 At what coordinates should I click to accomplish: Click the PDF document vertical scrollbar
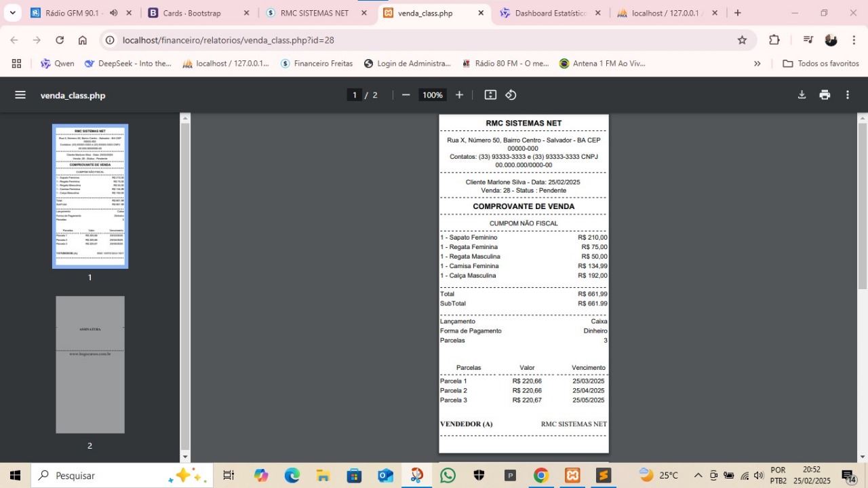click(x=863, y=206)
